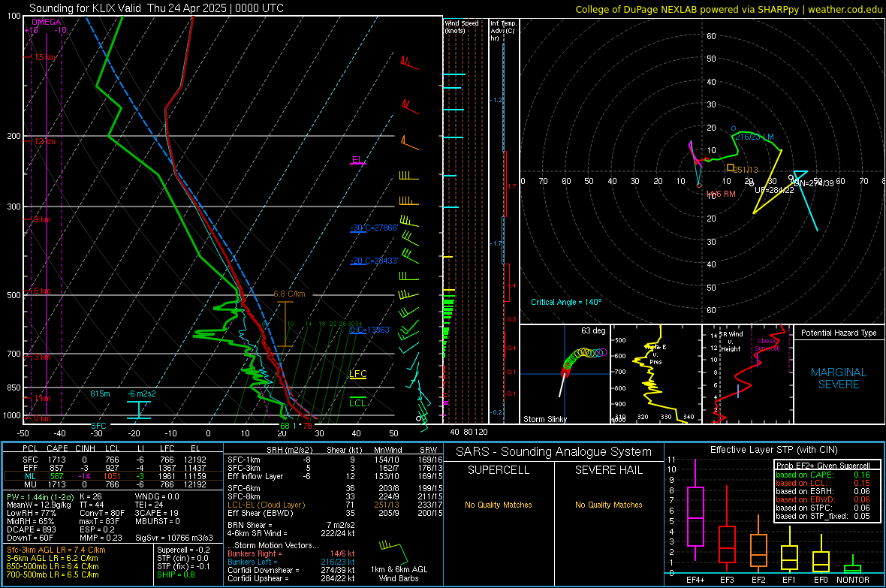Click the Bunkers Left storm motion value
Screen dimensions: 886x588
coord(338,562)
